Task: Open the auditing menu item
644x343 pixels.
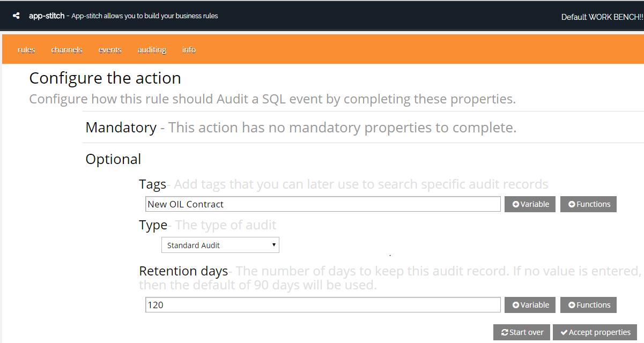Action: [x=152, y=50]
